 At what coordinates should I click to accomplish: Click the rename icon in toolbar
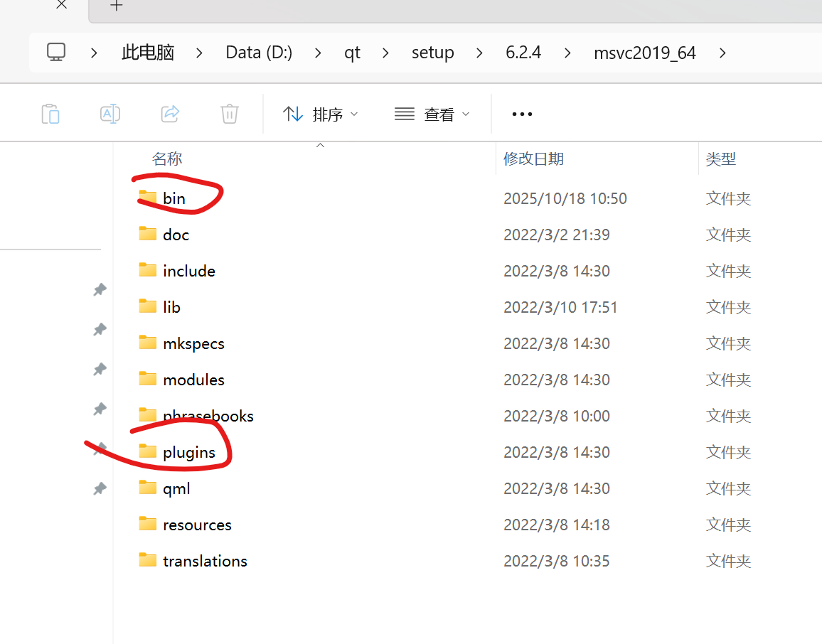[110, 114]
